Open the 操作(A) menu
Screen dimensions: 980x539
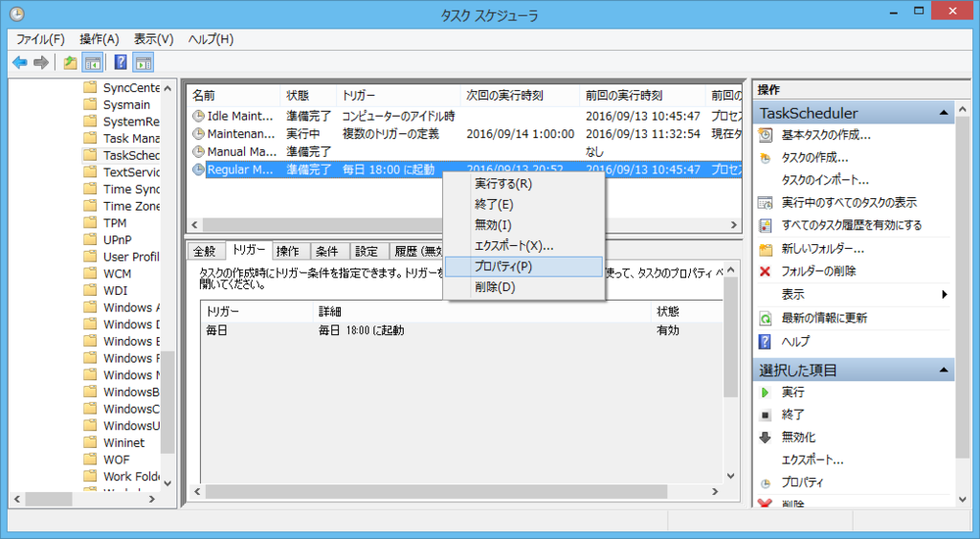100,39
